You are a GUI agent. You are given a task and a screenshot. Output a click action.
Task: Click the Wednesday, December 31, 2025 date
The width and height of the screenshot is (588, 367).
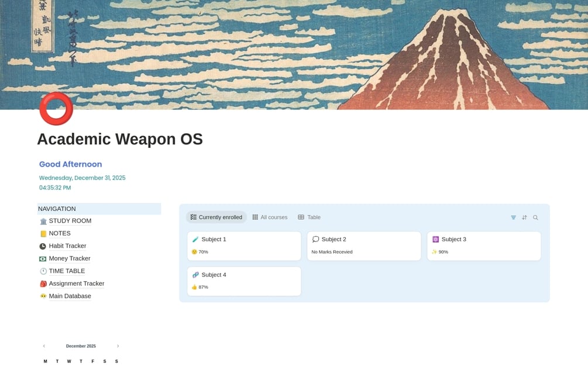pyautogui.click(x=82, y=178)
